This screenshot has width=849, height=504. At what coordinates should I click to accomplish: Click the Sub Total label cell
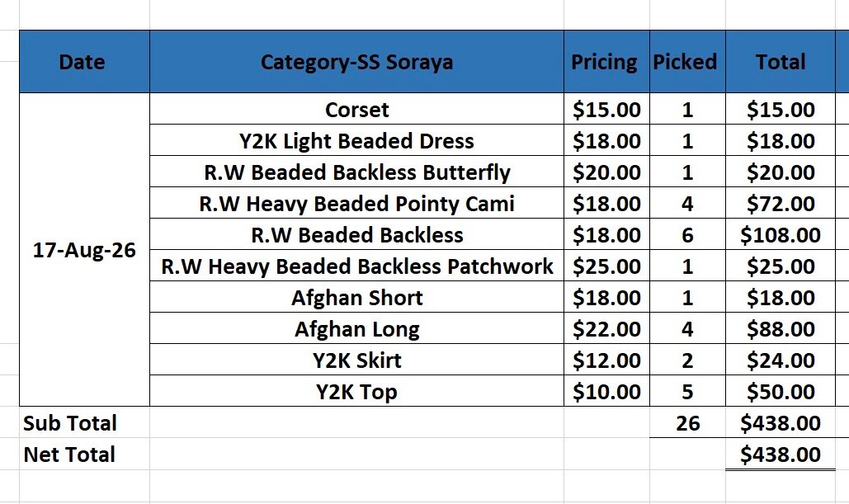point(84,423)
